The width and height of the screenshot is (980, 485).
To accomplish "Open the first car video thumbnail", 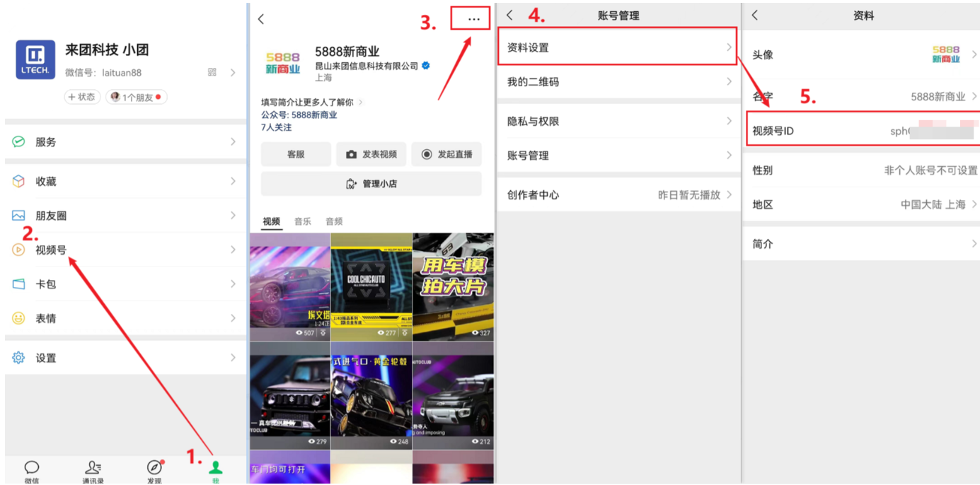I will click(289, 286).
